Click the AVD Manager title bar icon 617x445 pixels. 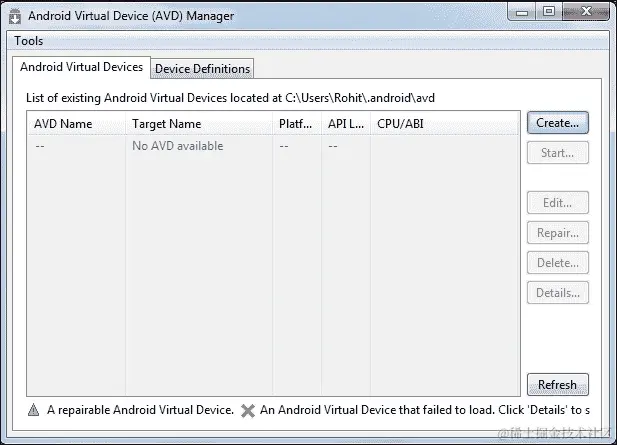pyautogui.click(x=15, y=17)
